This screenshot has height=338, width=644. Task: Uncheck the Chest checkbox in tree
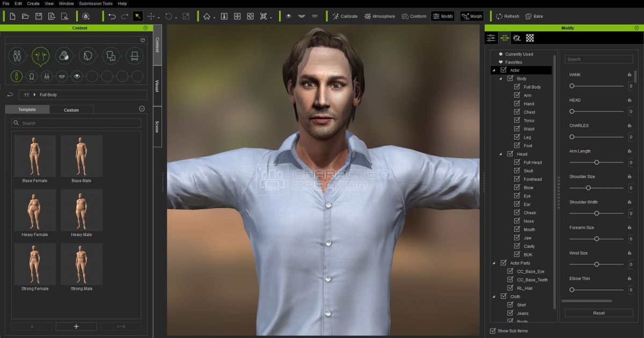pos(517,112)
